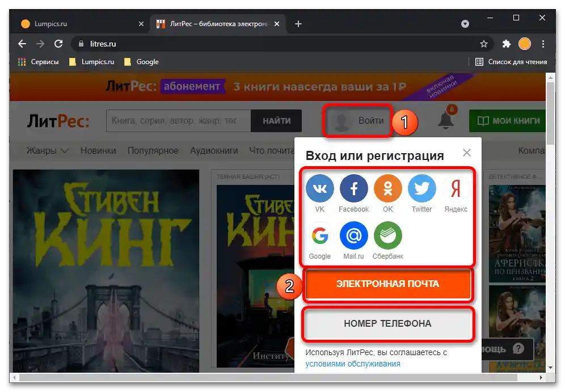The image size is (565, 392).
Task: Click the НАЙТИ search button
Action: click(276, 121)
